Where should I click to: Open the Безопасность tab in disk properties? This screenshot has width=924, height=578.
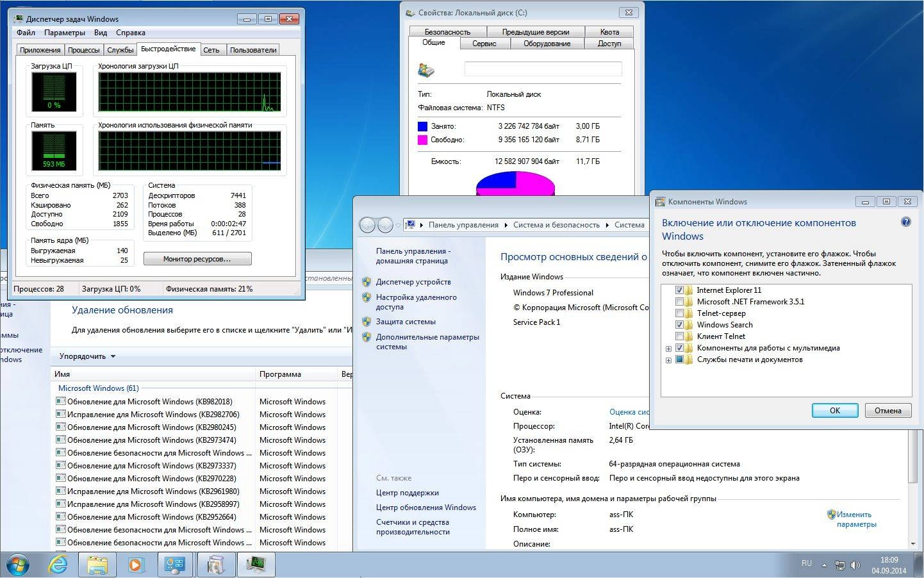coord(447,31)
